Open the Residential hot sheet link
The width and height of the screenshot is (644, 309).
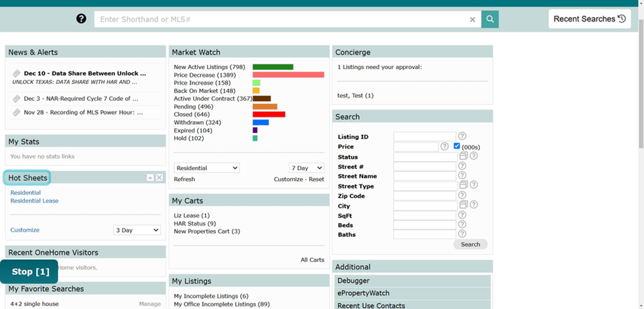point(26,193)
